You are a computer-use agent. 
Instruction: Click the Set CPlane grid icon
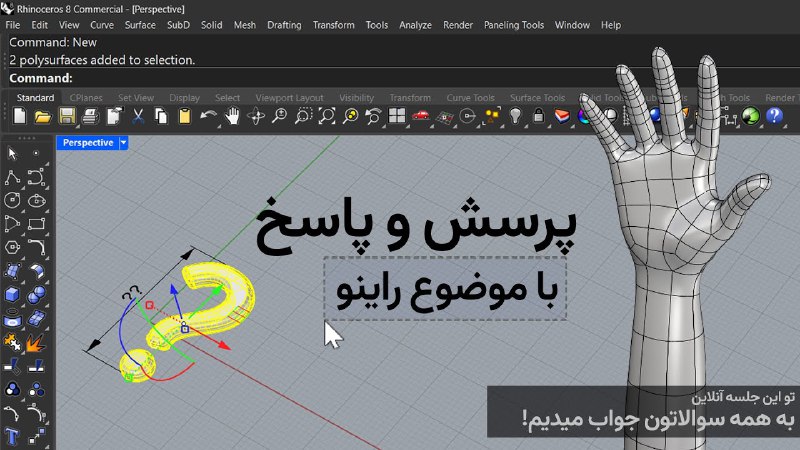(444, 117)
